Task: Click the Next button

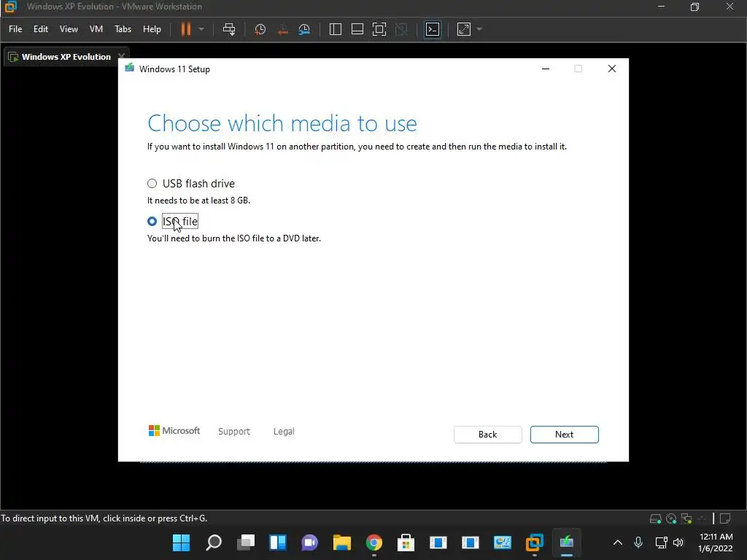Action: [x=564, y=435]
